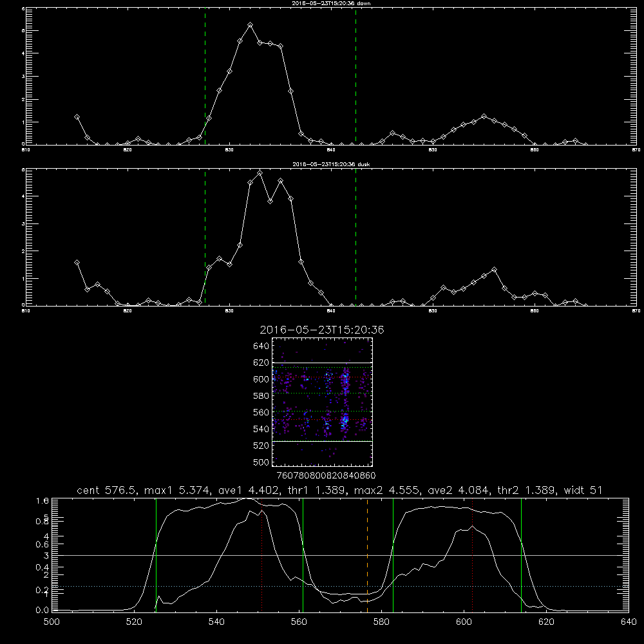Click the merged 760780800820840860 x-axis labels under the heatmap
Image resolution: width=644 pixels, height=644 pixels.
click(x=326, y=475)
